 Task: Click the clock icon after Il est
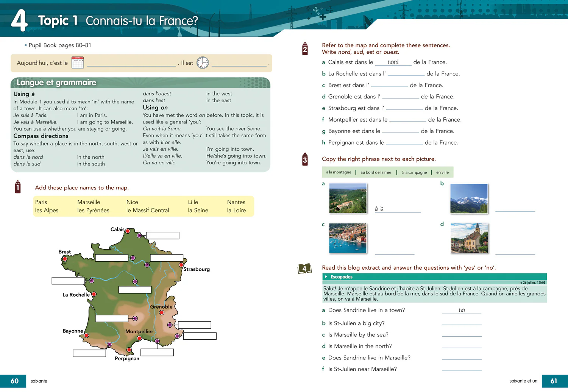click(203, 62)
